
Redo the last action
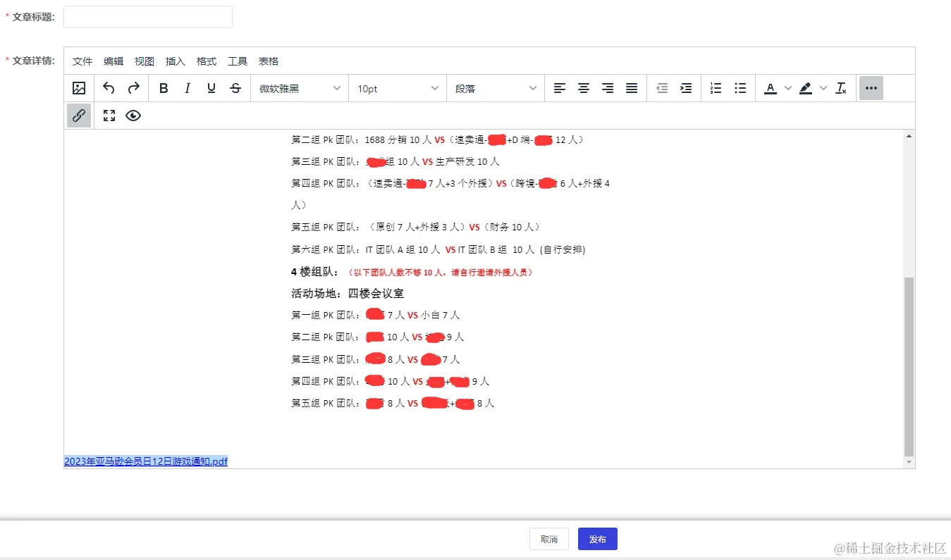tap(133, 88)
